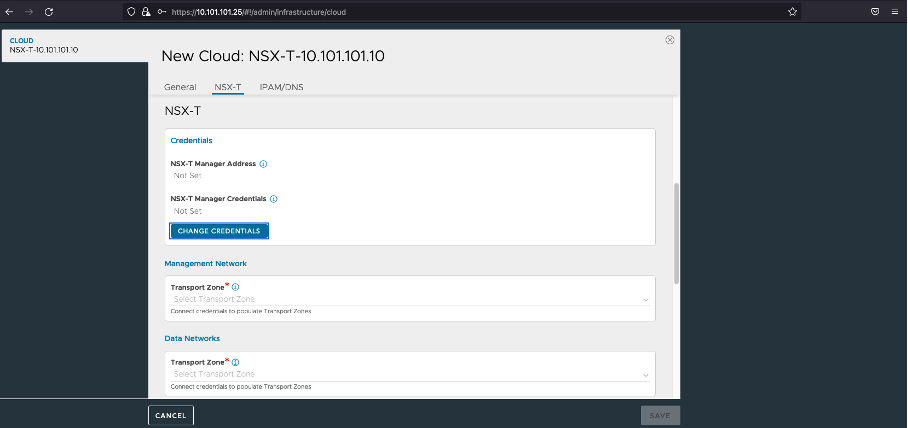Image resolution: width=908 pixels, height=428 pixels.
Task: Open Data Networks Transport Zone dropdown
Action: point(410,375)
